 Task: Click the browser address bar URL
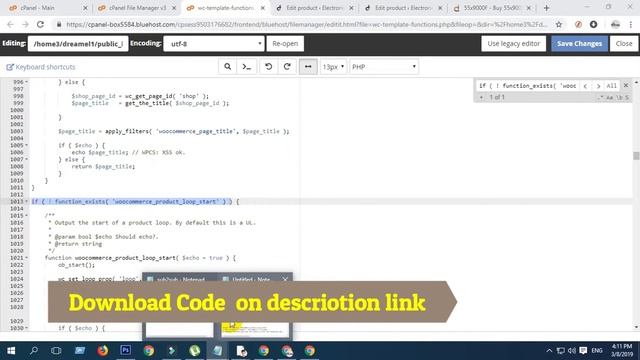(x=306, y=24)
